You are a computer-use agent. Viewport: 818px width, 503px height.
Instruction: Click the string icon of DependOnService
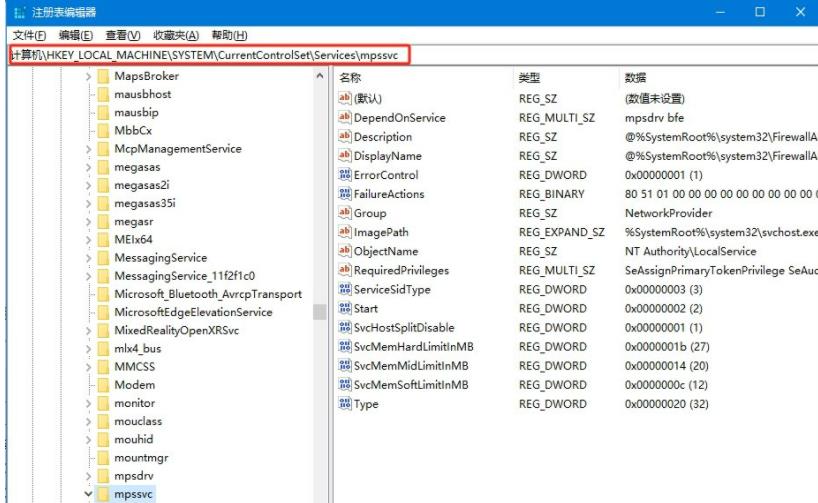[x=344, y=117]
